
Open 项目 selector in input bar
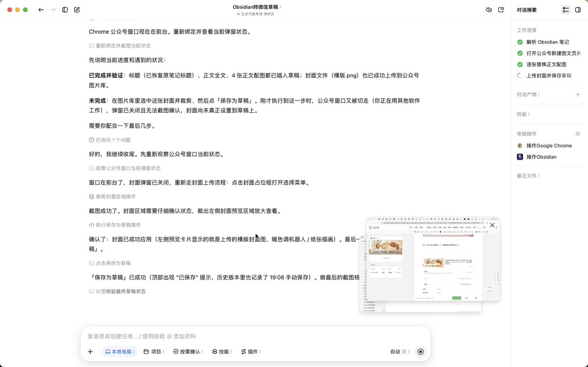tap(154, 352)
